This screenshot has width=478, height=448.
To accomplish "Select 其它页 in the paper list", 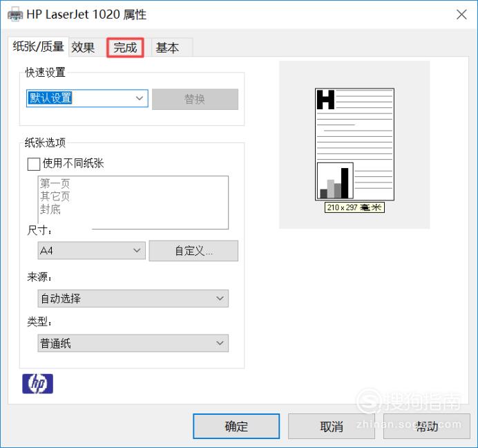I will (55, 196).
